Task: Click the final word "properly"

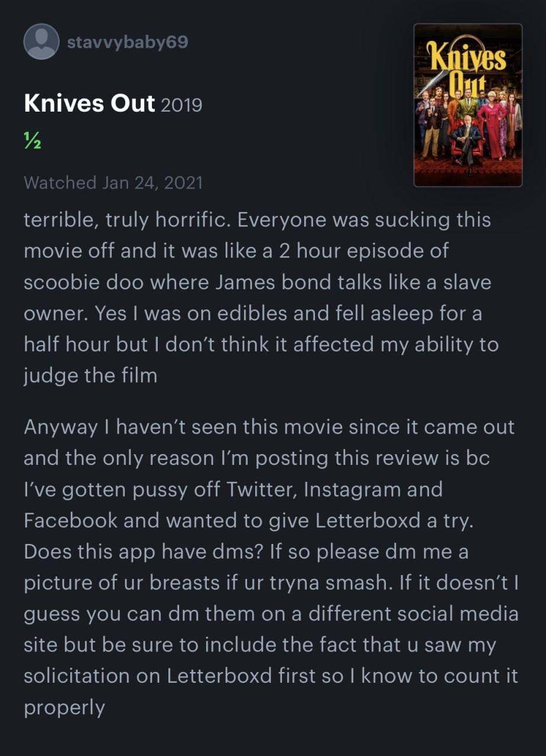Action: 64,708
